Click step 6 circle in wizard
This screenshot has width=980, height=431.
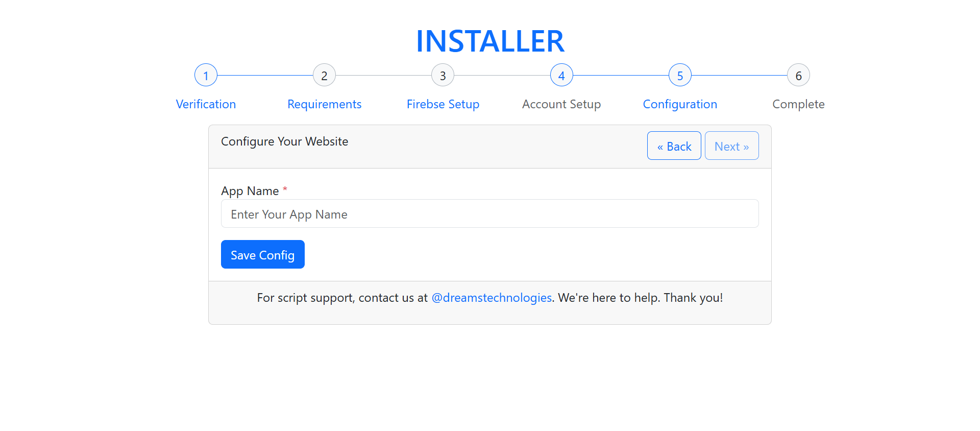[798, 76]
